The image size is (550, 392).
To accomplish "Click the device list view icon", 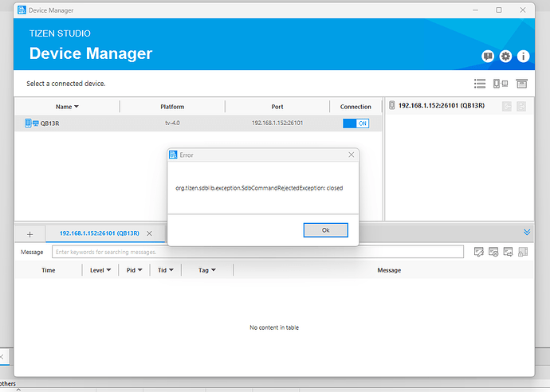I will click(x=480, y=84).
